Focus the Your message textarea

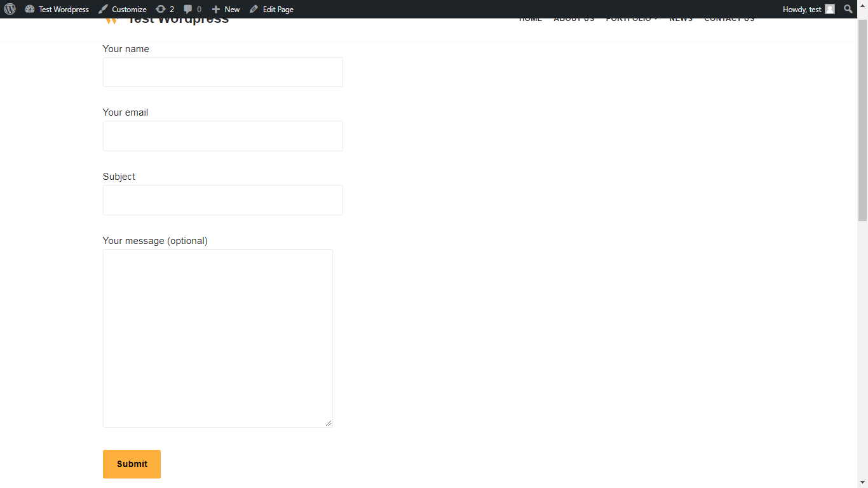pos(218,338)
